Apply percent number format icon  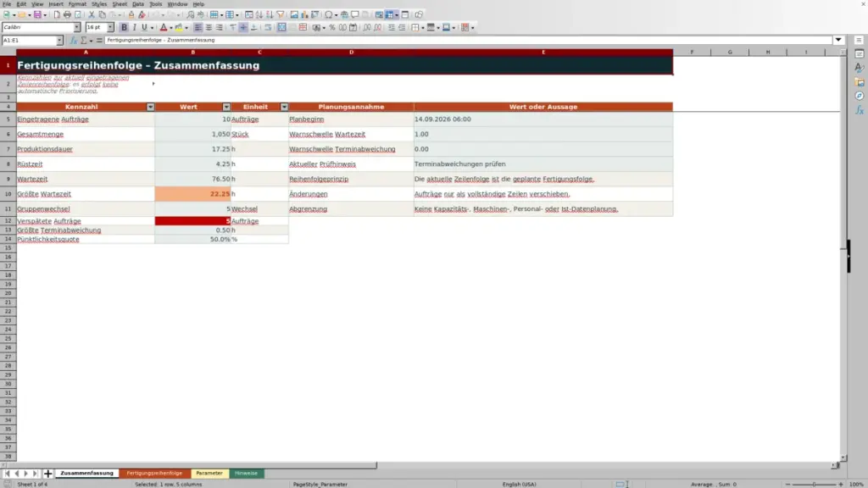coord(332,28)
